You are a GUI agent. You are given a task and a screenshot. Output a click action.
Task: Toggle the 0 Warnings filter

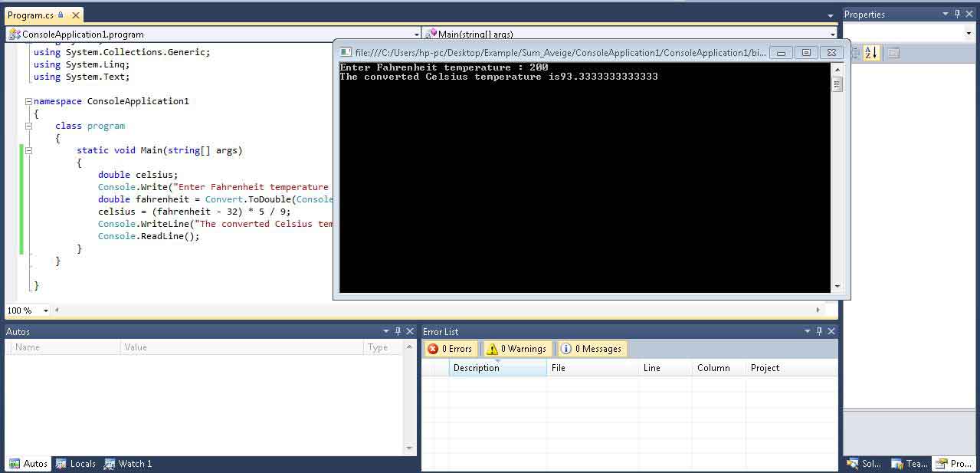[x=517, y=349]
